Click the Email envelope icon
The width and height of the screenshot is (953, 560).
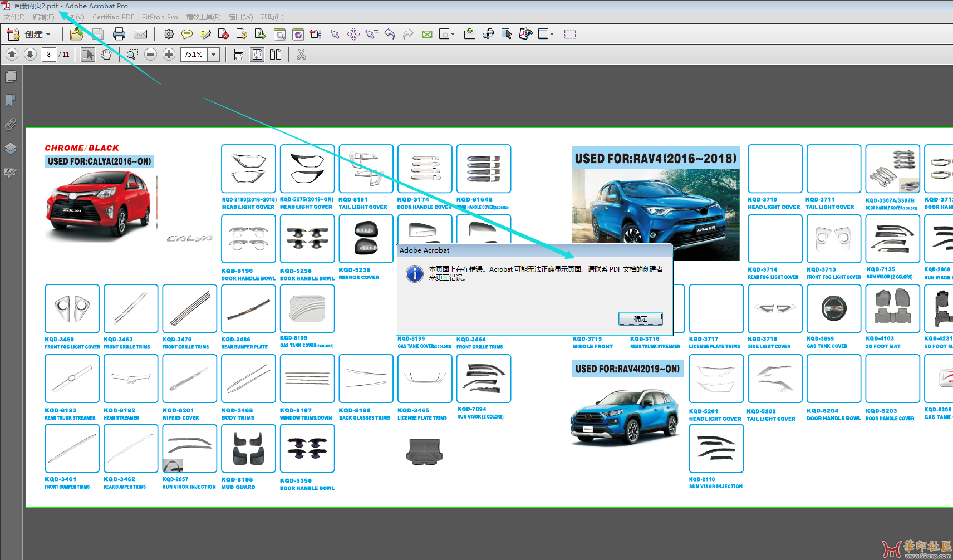pos(140,35)
